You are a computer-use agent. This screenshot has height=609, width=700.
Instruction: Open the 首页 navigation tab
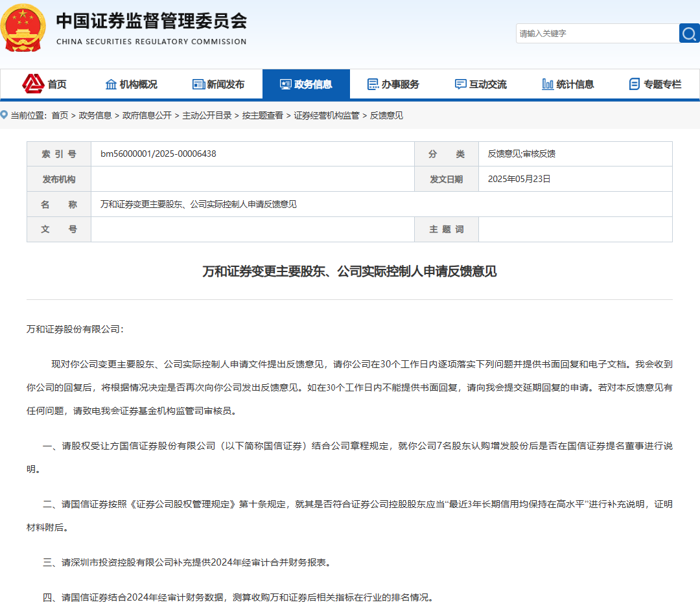[44, 84]
